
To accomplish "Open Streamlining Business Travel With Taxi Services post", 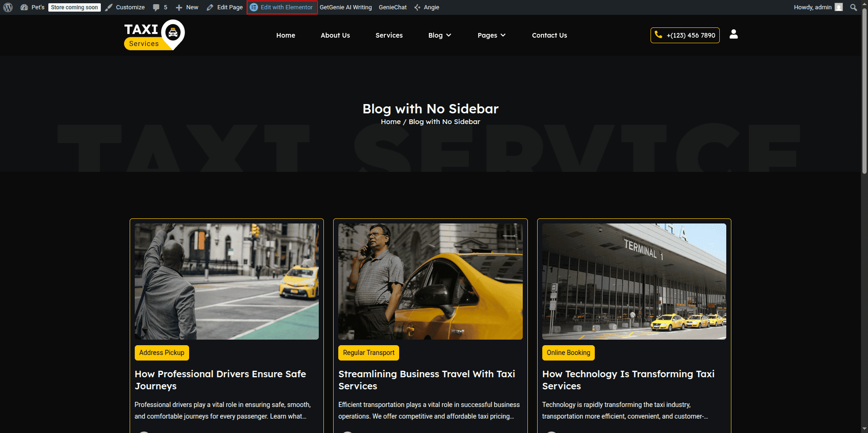I will 427,380.
